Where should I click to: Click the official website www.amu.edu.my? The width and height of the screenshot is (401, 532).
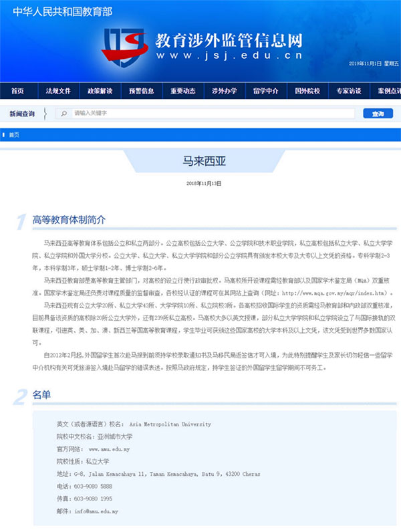tap(109, 449)
